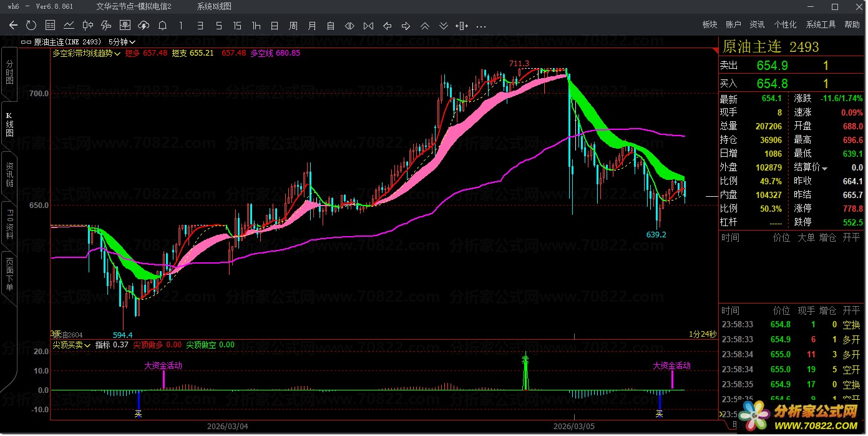868x436 pixels.
Task: Click the 711.3 high price label
Action: point(519,64)
